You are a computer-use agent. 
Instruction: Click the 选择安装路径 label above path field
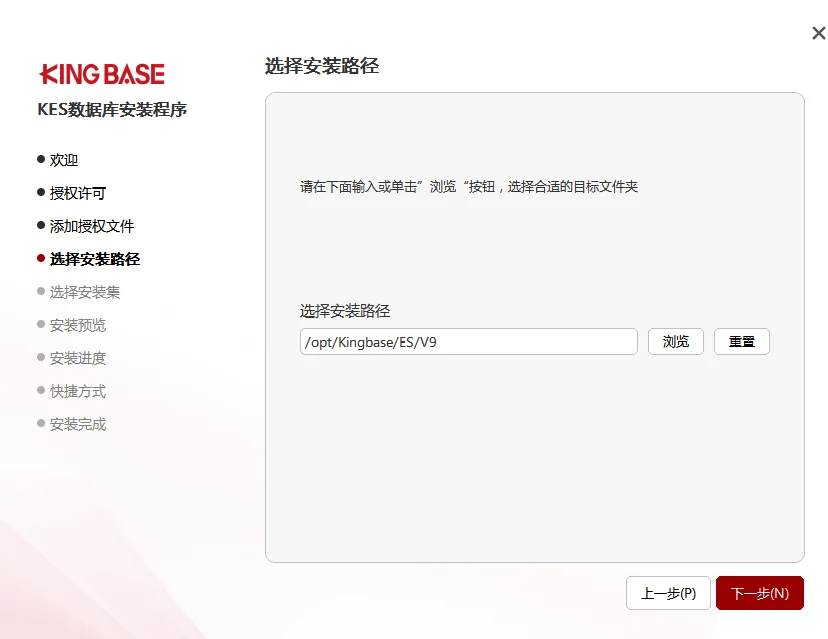(344, 311)
